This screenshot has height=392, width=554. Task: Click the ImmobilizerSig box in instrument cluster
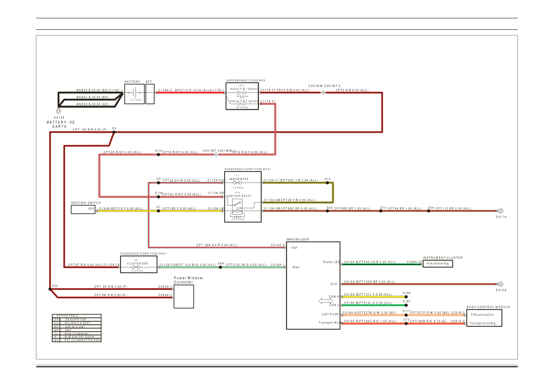click(437, 264)
